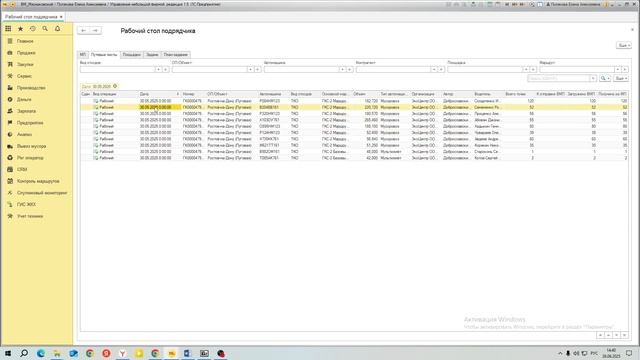This screenshot has height=360, width=640.
Task: Switch to Площадки tab
Action: coord(132,55)
